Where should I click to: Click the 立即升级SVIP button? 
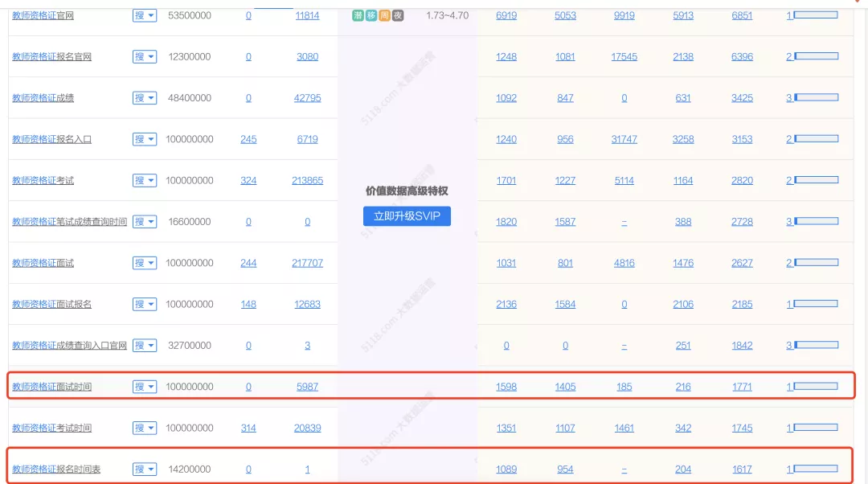coord(407,216)
